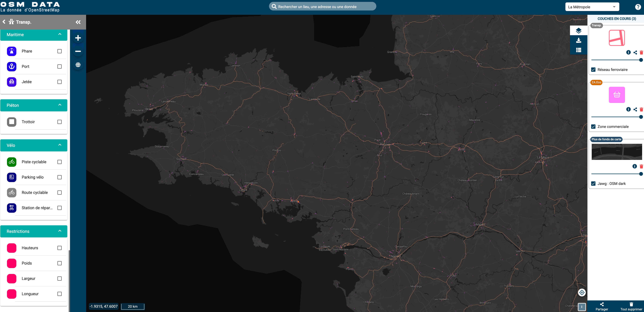Uncheck the Jawg : OSM dark basemap
Viewport: 644px width, 312px height.
tap(593, 184)
